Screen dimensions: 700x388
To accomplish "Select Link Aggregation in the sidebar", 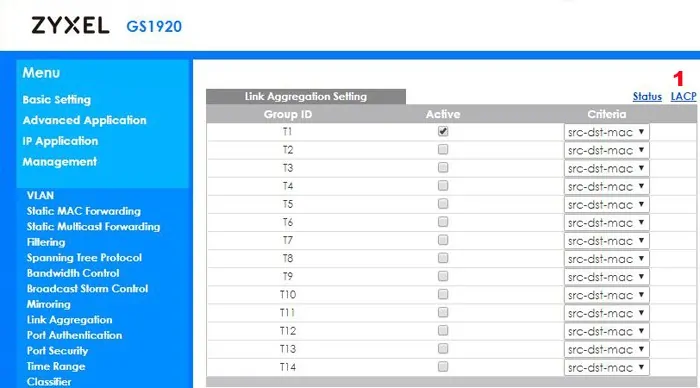I will click(69, 320).
